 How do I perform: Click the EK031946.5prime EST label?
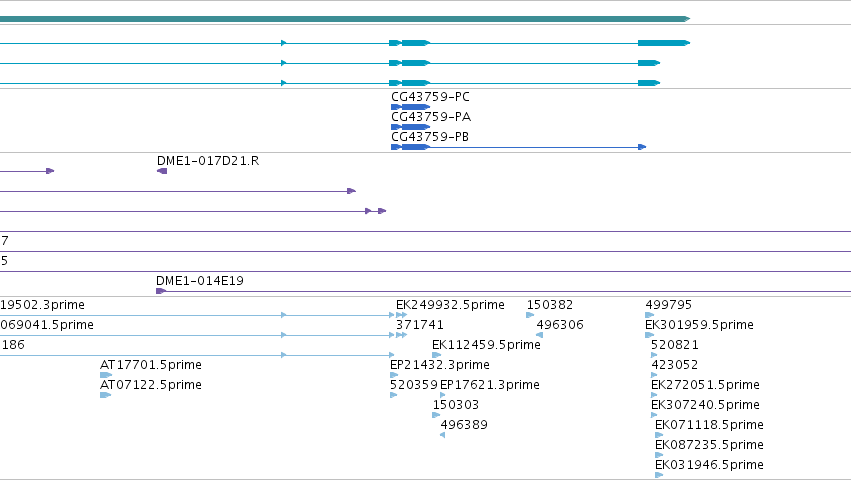click(x=709, y=465)
